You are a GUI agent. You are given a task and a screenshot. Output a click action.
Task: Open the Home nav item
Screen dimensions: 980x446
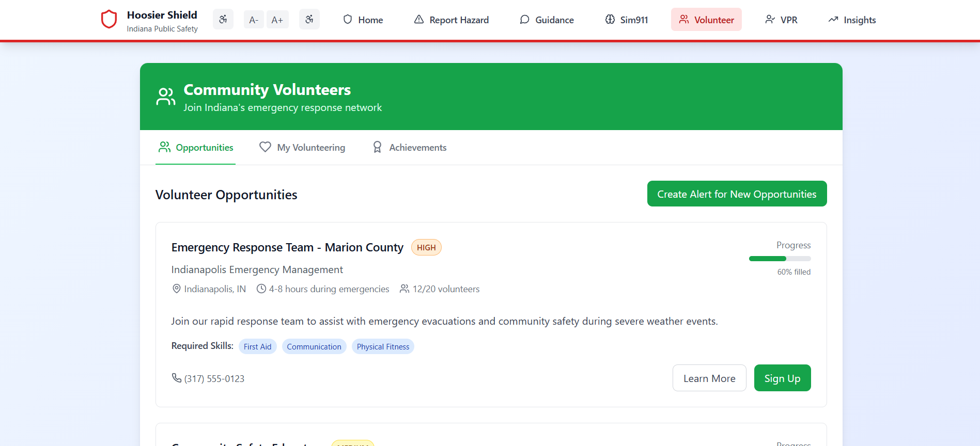click(x=363, y=20)
